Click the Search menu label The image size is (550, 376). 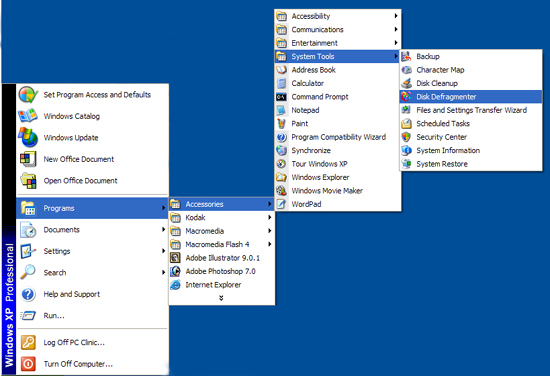55,273
